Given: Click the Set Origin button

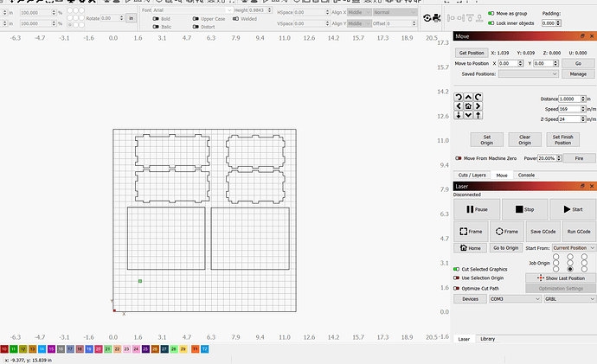Looking at the screenshot, I should pos(486,139).
